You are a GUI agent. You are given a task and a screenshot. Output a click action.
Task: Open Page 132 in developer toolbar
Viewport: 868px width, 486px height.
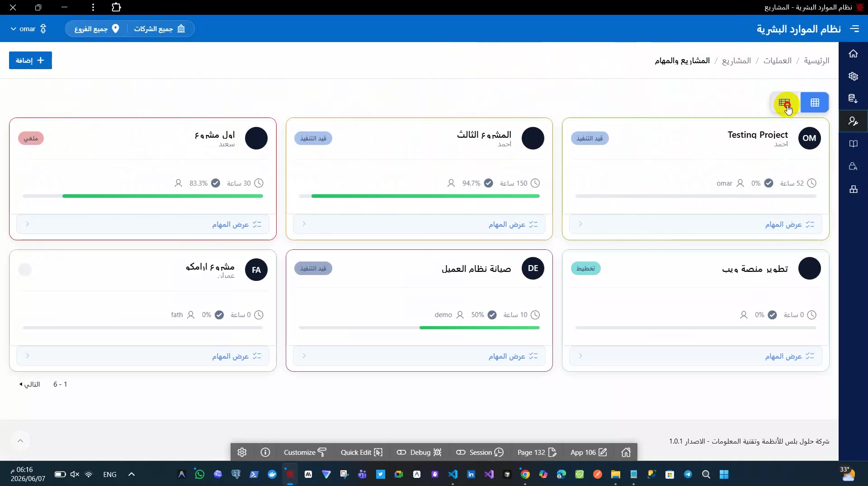click(537, 452)
